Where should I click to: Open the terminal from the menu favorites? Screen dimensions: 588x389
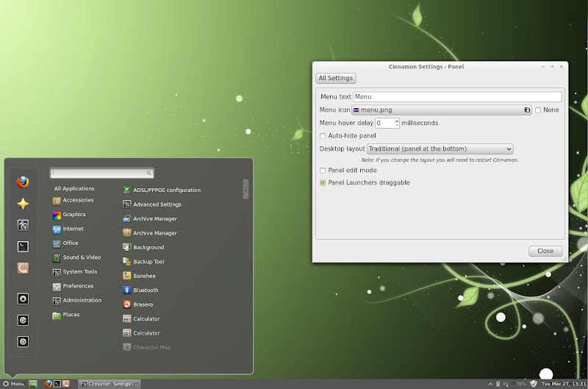23,246
